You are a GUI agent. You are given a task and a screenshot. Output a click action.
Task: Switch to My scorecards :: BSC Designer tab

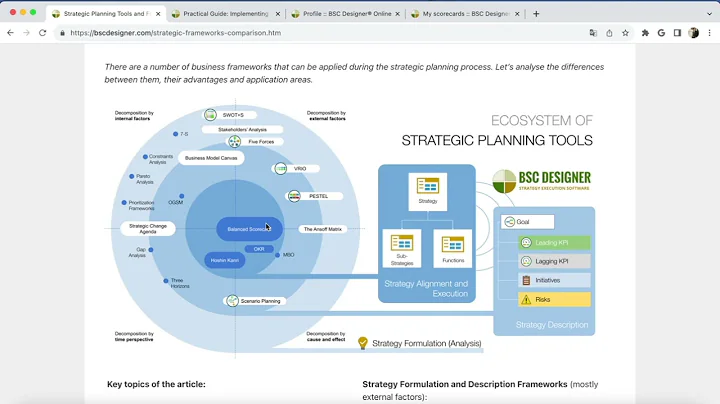[x=464, y=14]
